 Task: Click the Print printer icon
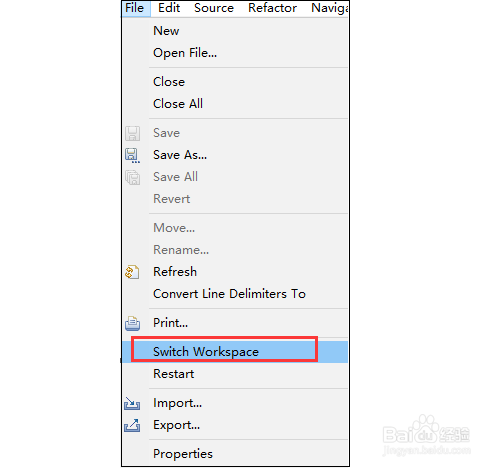[132, 323]
